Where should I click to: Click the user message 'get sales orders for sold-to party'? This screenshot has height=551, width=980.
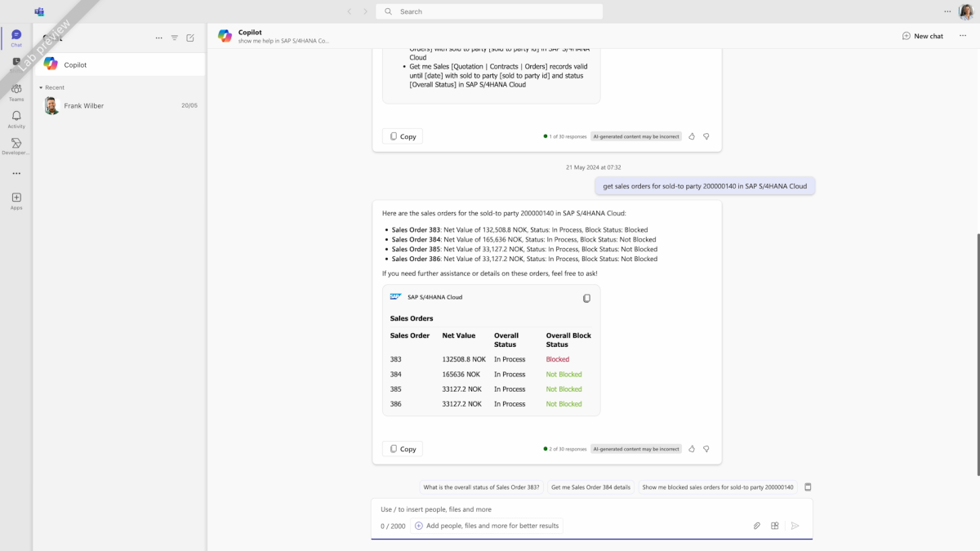[x=705, y=186]
